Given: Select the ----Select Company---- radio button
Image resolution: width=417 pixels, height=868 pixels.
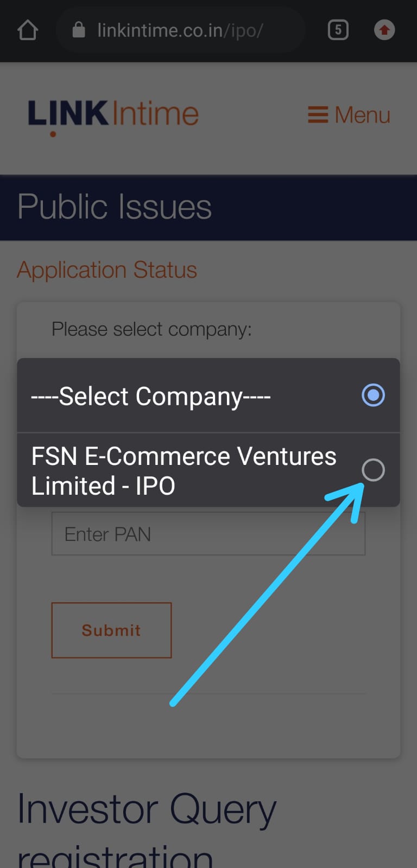Looking at the screenshot, I should coord(373,395).
